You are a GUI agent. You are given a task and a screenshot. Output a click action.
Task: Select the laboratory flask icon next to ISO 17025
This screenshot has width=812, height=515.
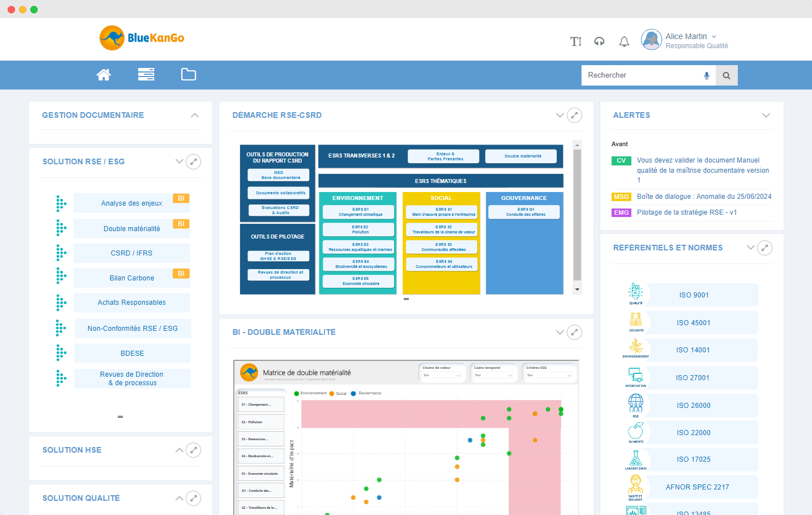coord(635,457)
